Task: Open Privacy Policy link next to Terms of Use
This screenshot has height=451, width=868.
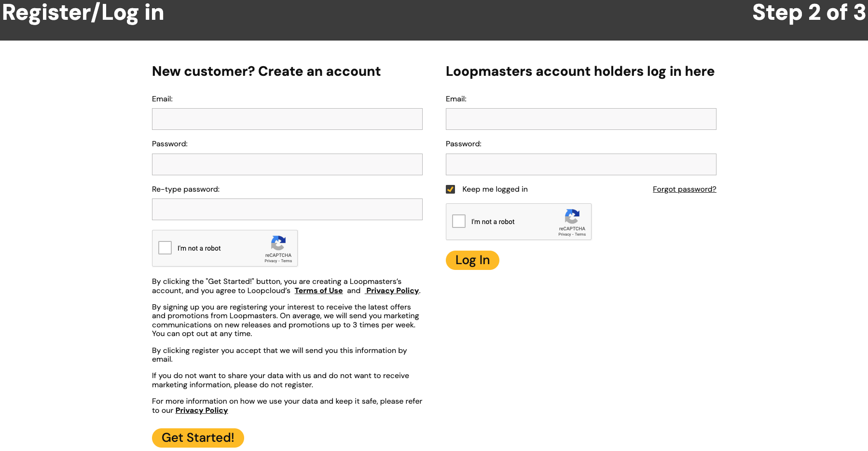Action: tap(392, 291)
